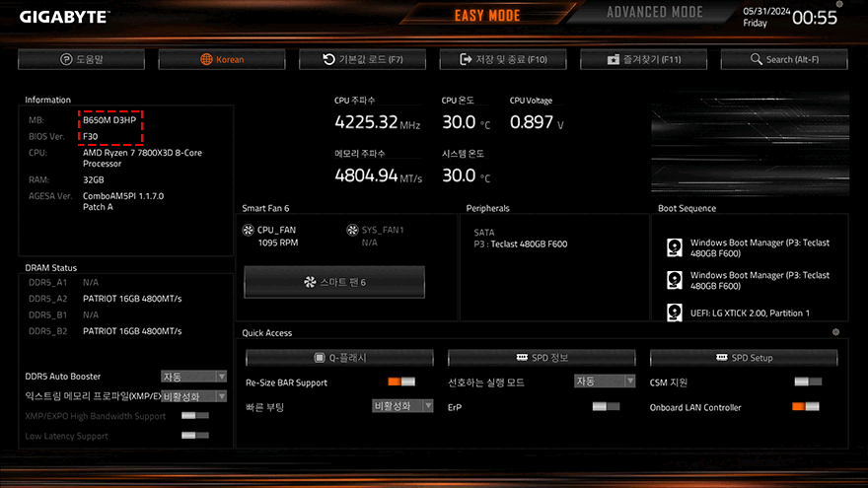
Task: Toggle the ErP switch
Action: 606,406
